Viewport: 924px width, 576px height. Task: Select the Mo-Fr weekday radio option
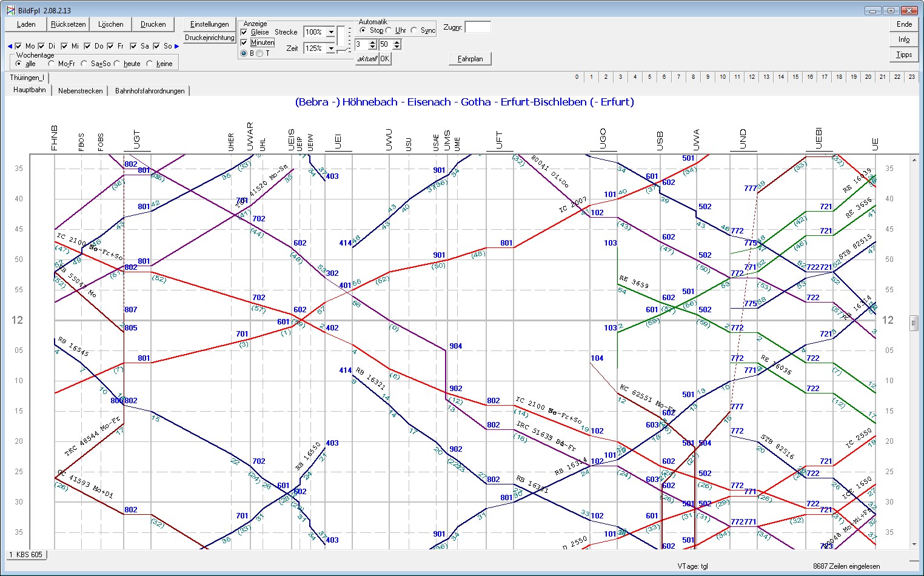(x=52, y=64)
